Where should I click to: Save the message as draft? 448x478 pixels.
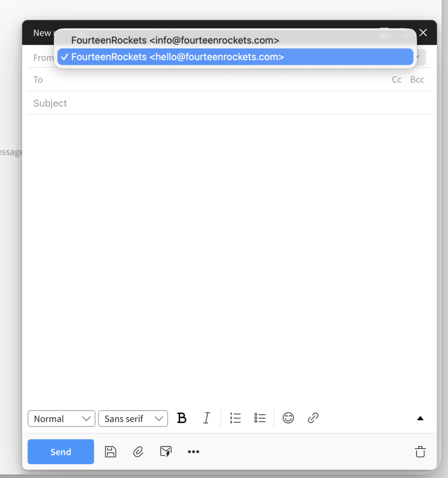coord(110,452)
